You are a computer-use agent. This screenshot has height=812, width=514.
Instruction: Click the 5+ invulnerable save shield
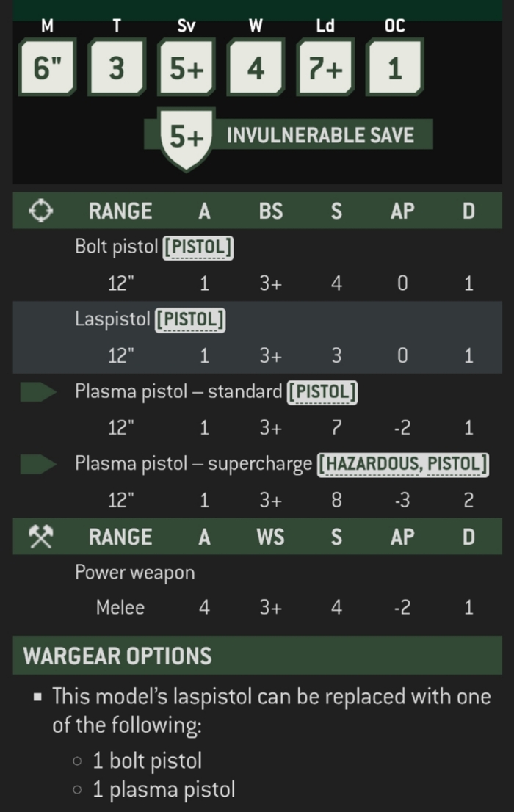point(187,137)
